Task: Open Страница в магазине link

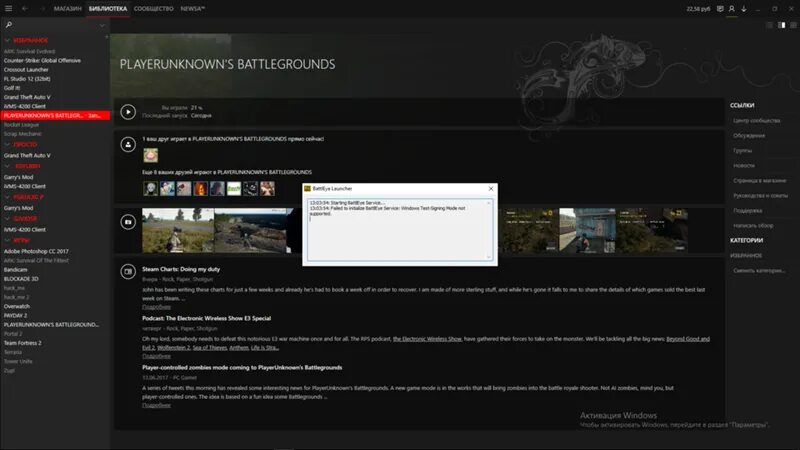Action: (x=760, y=181)
